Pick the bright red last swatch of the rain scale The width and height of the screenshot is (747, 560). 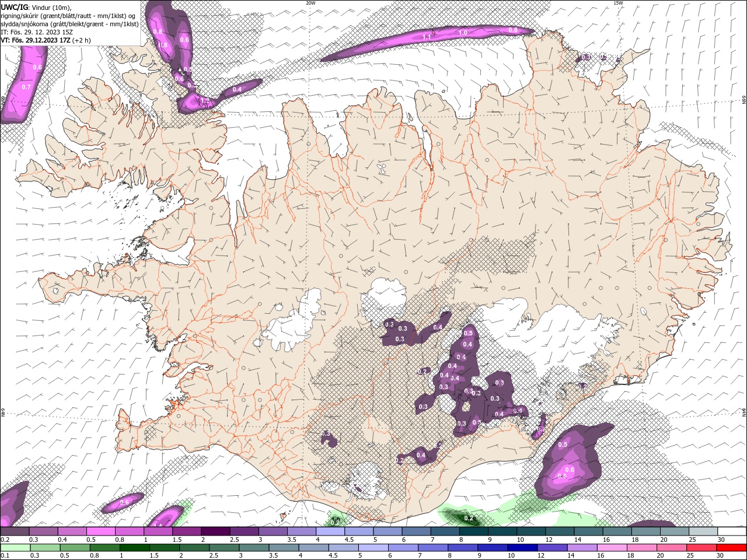[x=731, y=548]
